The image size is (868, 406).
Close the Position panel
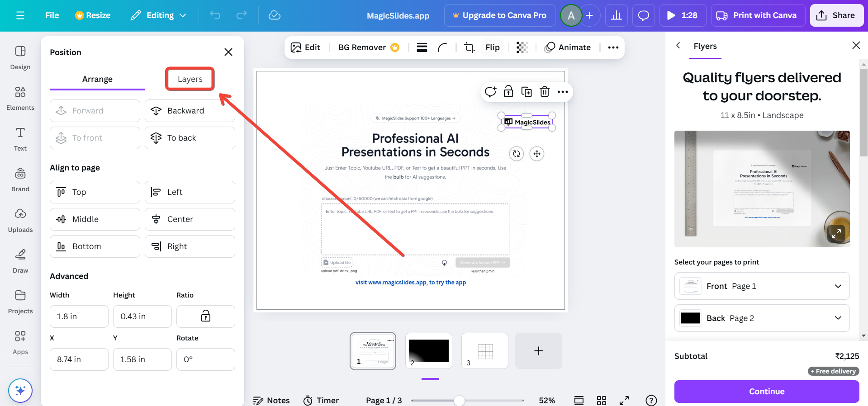coord(228,52)
